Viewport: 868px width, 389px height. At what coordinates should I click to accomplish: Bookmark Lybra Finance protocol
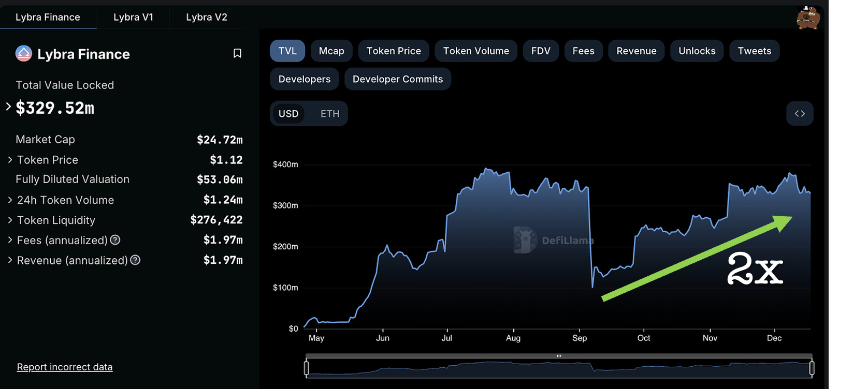(x=237, y=53)
